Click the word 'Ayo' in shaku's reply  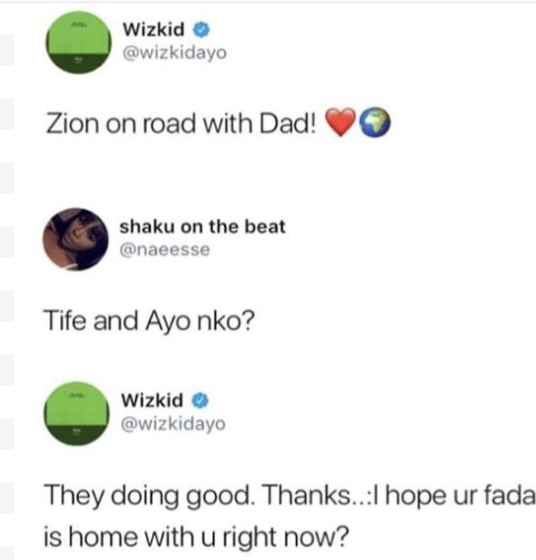tap(168, 321)
